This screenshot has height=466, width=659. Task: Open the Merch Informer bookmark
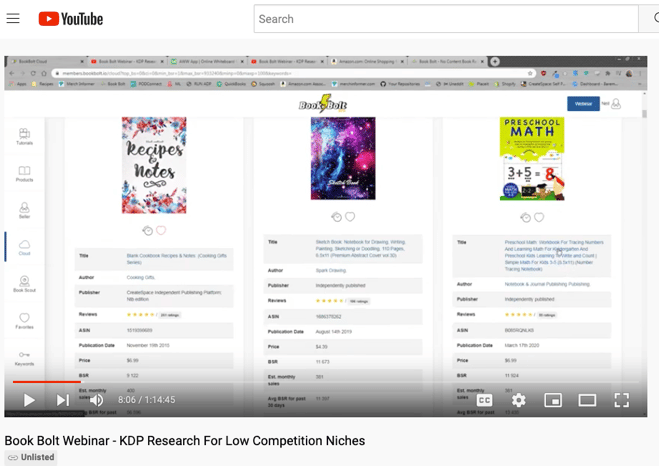[76, 84]
